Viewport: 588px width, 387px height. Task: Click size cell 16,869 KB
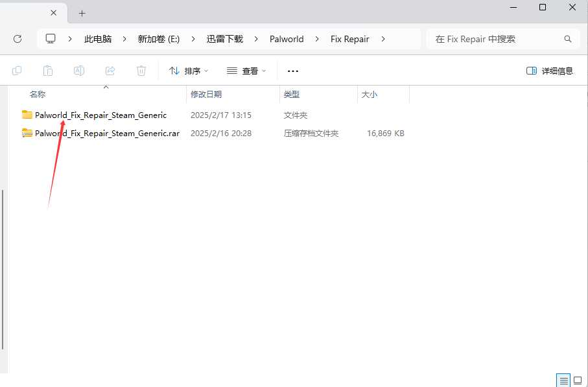coord(386,133)
